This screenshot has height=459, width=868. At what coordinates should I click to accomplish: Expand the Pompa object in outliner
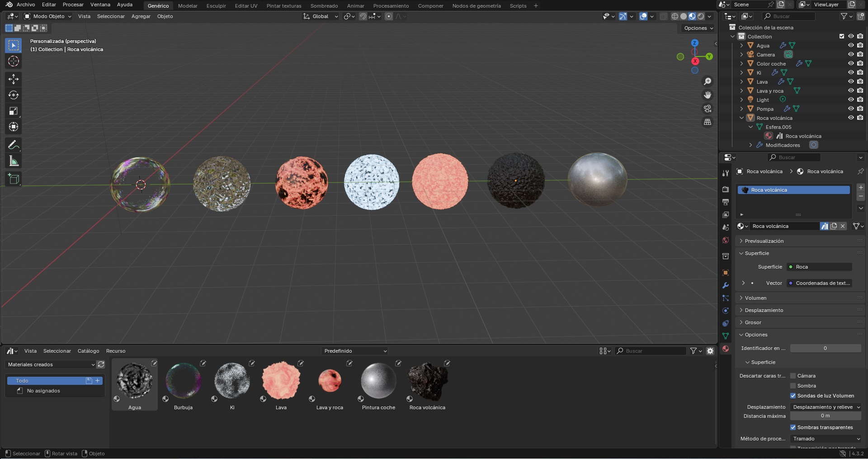pyautogui.click(x=741, y=109)
